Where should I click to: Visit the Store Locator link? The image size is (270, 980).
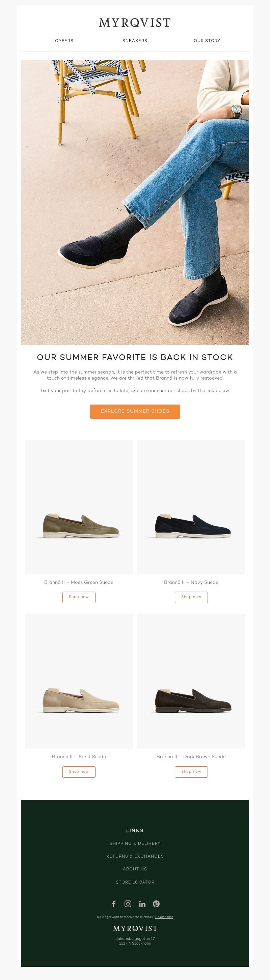point(135,882)
